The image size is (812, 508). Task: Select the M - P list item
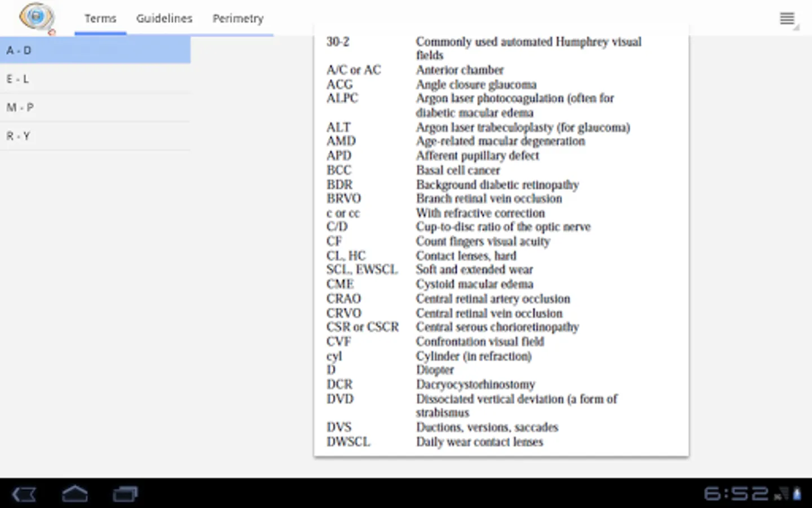pos(95,107)
